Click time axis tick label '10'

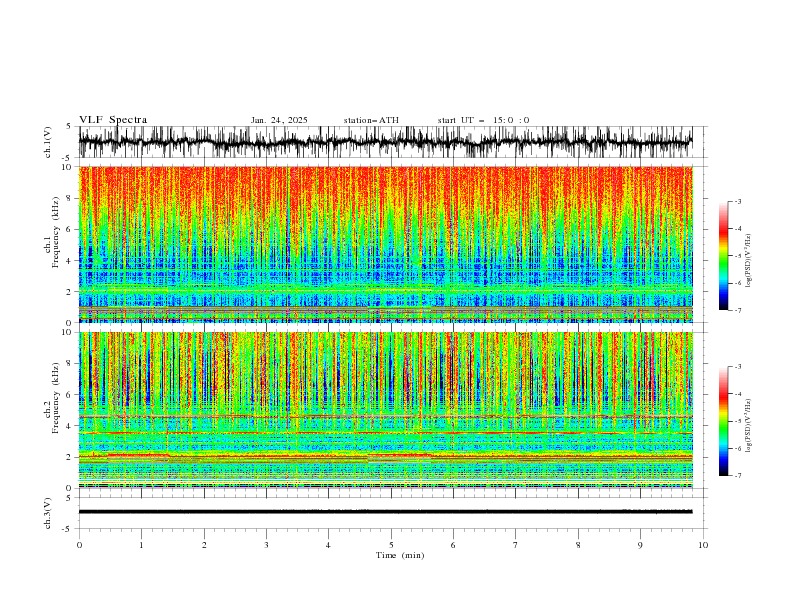coord(703,545)
